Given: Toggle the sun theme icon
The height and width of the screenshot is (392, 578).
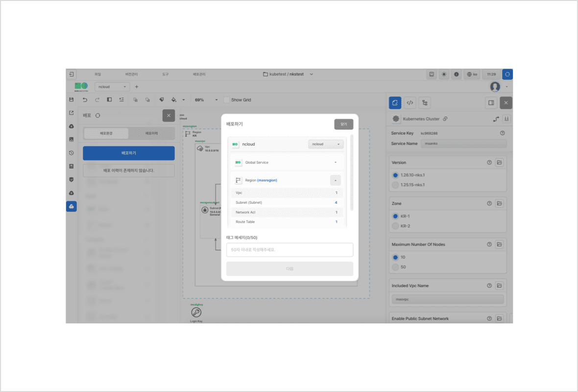Looking at the screenshot, I should [x=444, y=74].
